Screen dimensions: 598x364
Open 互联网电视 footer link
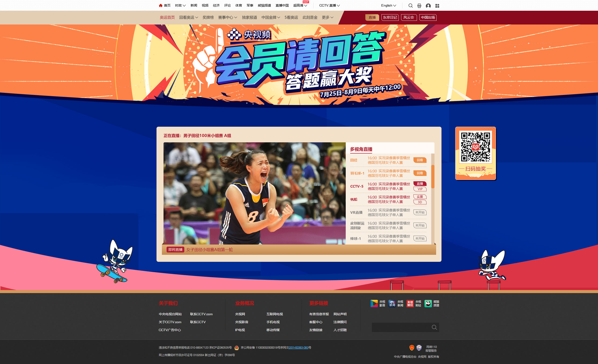[274, 314]
